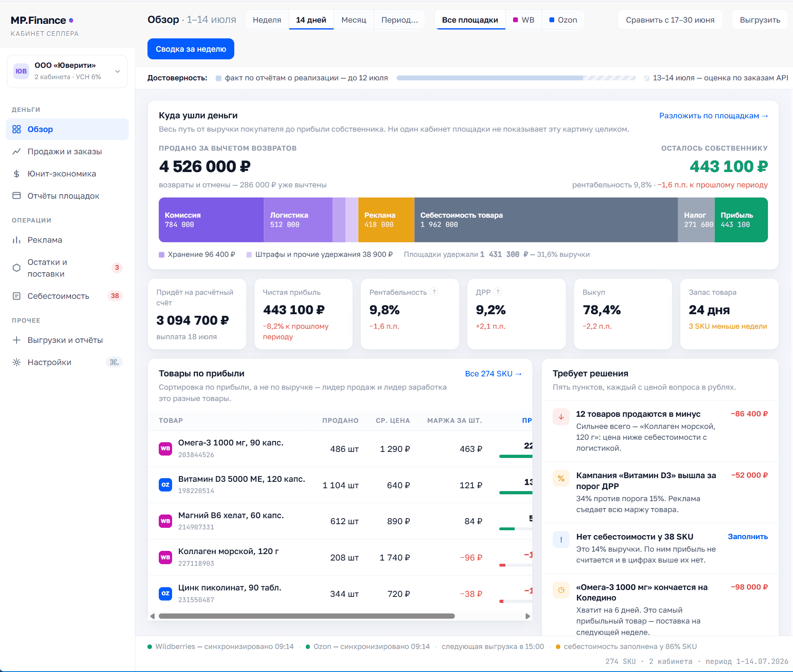This screenshot has width=793, height=672.
Task: Click the WB badge of Омега-3 row
Action: tap(165, 449)
